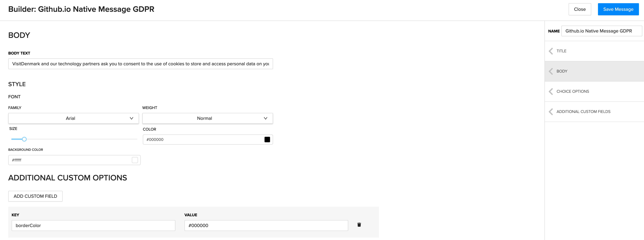Click the font size slider handle
The width and height of the screenshot is (644, 240).
(24, 139)
